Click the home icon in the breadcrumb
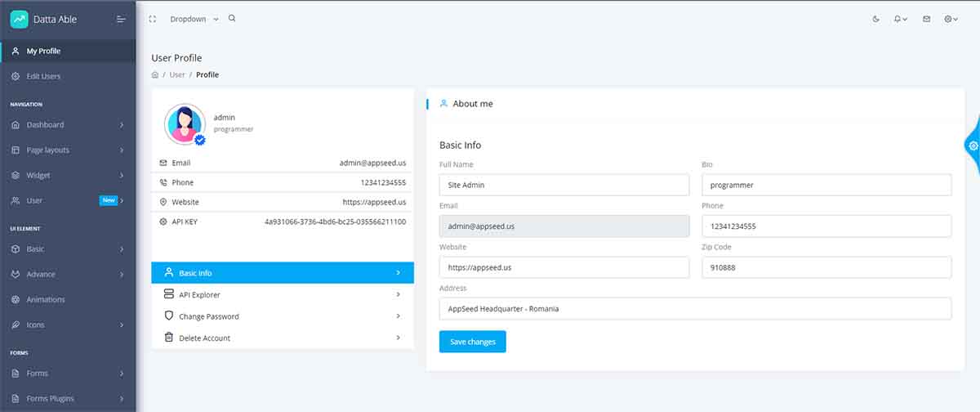The height and width of the screenshot is (412, 980). (x=155, y=75)
